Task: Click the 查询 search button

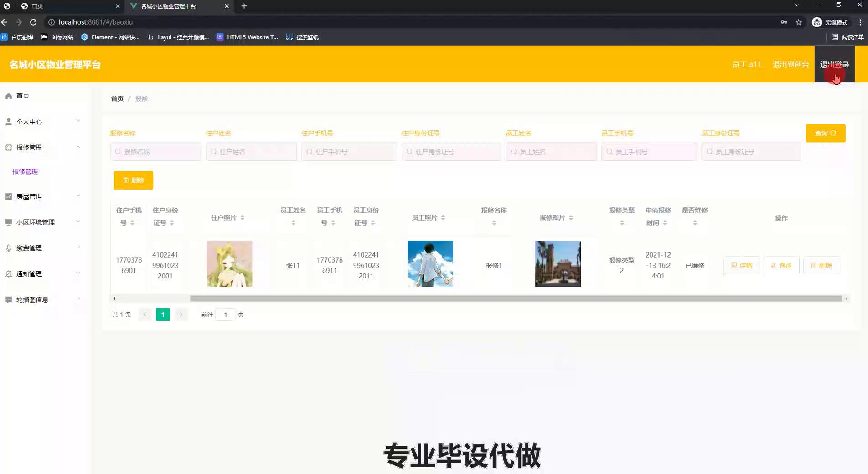Action: pyautogui.click(x=825, y=133)
